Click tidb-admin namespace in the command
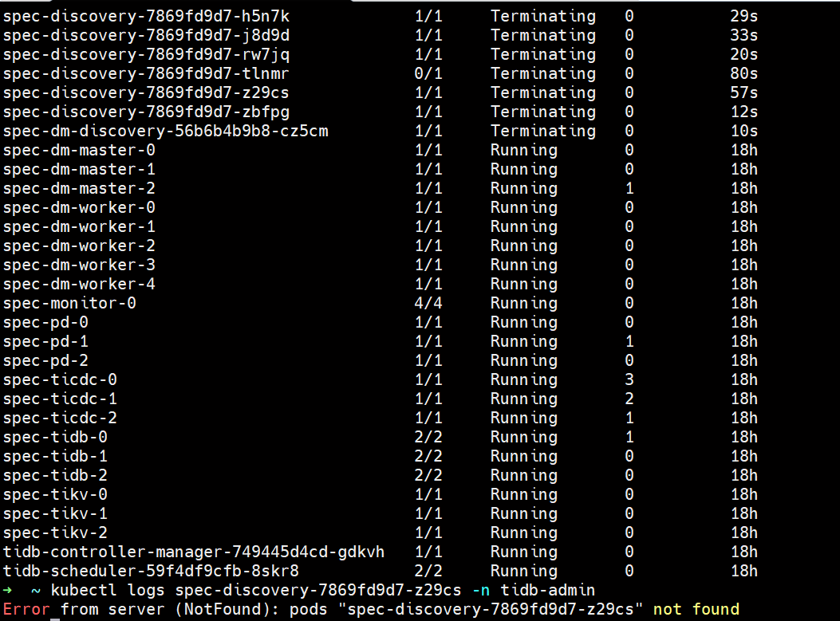Viewport: 840px width, 621px height. tap(547, 591)
